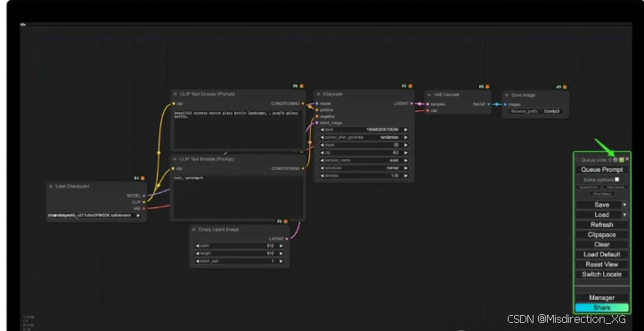Decrease seed with its left arrow

[x=322, y=130]
